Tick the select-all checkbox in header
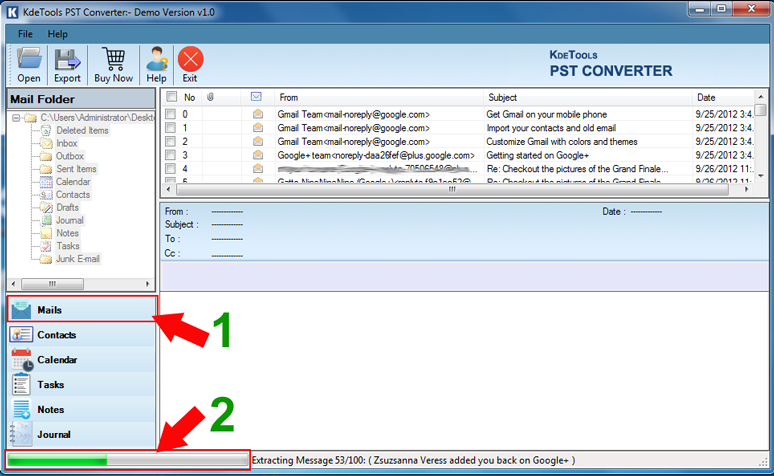Viewport: 774px width, 476px height. 171,97
